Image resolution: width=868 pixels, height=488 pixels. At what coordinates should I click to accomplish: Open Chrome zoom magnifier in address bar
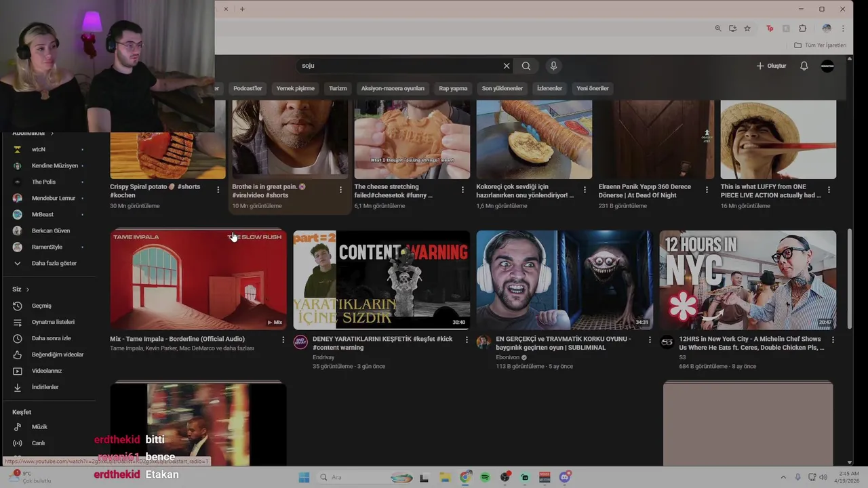coord(718,28)
